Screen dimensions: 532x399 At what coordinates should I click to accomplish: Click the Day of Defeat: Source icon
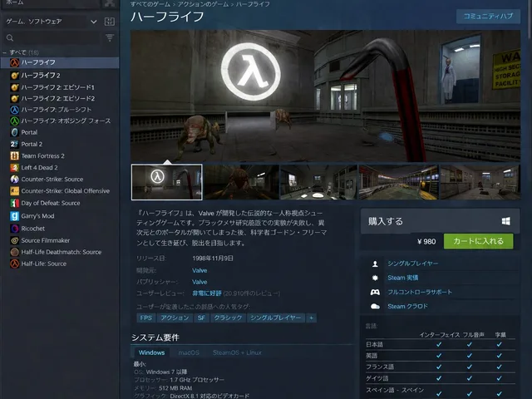[x=15, y=203]
